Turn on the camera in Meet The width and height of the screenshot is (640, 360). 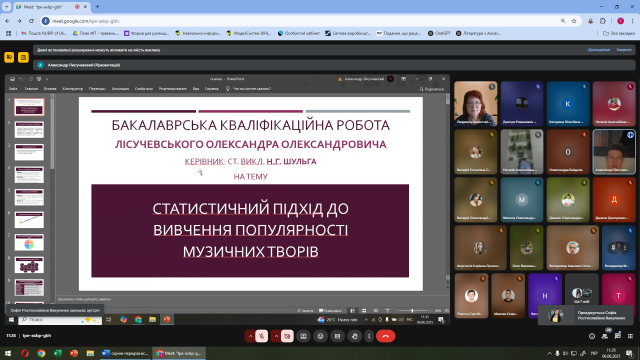[x=287, y=336]
